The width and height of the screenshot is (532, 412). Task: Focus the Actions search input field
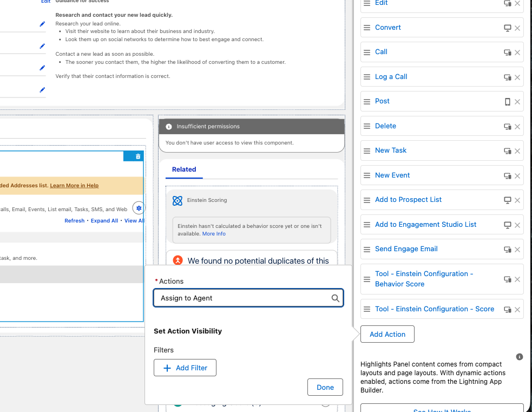pyautogui.click(x=248, y=298)
